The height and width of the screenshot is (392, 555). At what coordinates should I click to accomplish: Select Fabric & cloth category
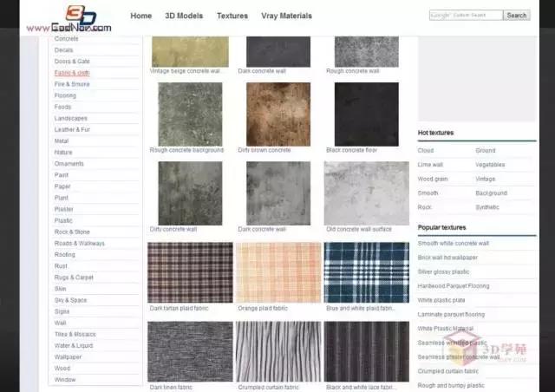(72, 73)
